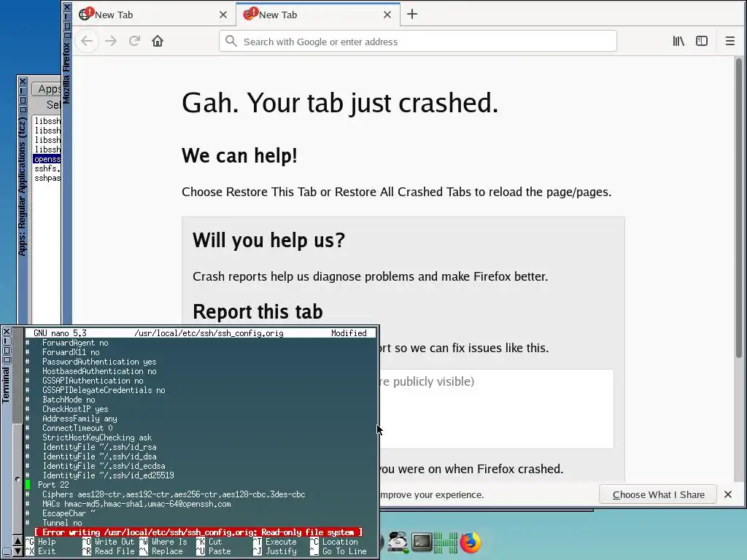
Task: Click the last libssh entry above openssh
Action: click(47, 149)
